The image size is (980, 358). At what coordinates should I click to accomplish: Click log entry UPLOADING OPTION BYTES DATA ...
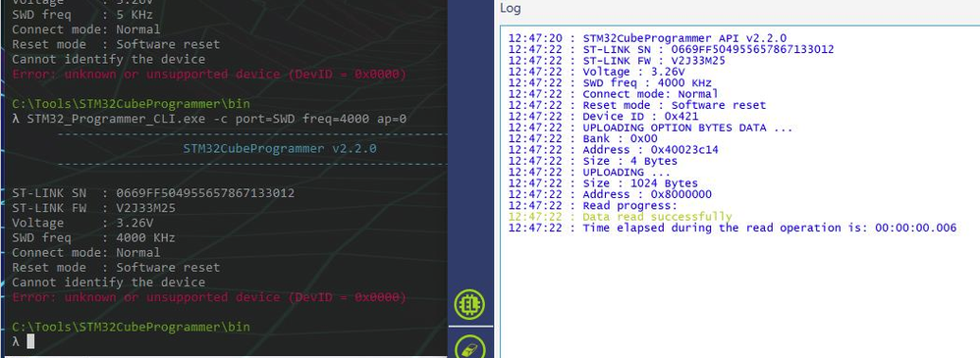coord(650,128)
